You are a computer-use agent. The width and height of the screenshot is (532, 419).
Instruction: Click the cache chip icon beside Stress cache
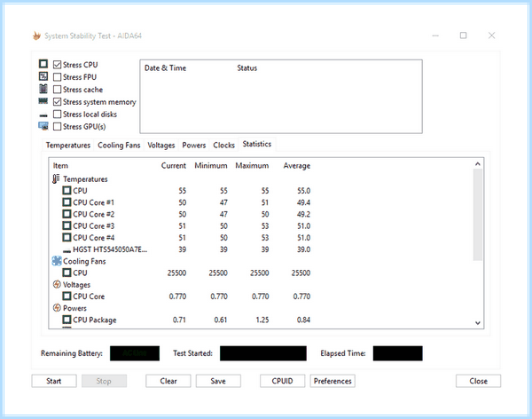pyautogui.click(x=43, y=89)
